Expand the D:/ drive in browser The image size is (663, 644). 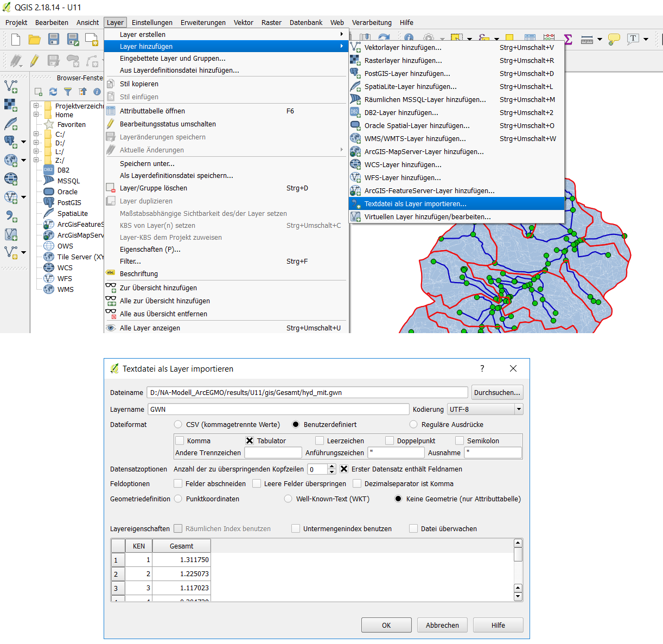(x=36, y=143)
